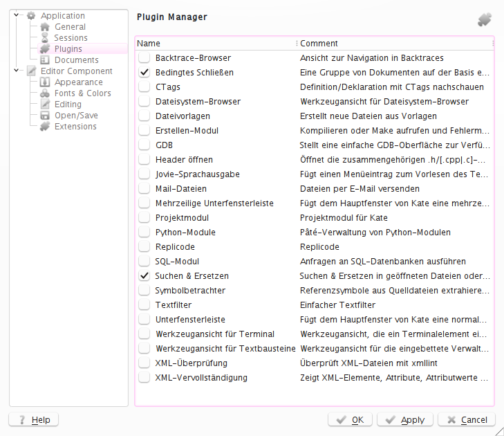
Task: Open the Extensions settings page
Action: click(x=75, y=127)
